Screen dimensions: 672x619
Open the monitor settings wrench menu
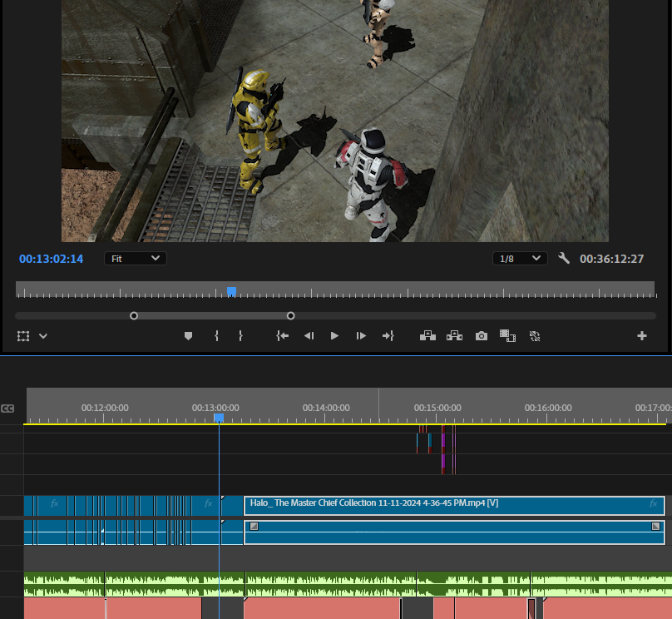click(564, 259)
